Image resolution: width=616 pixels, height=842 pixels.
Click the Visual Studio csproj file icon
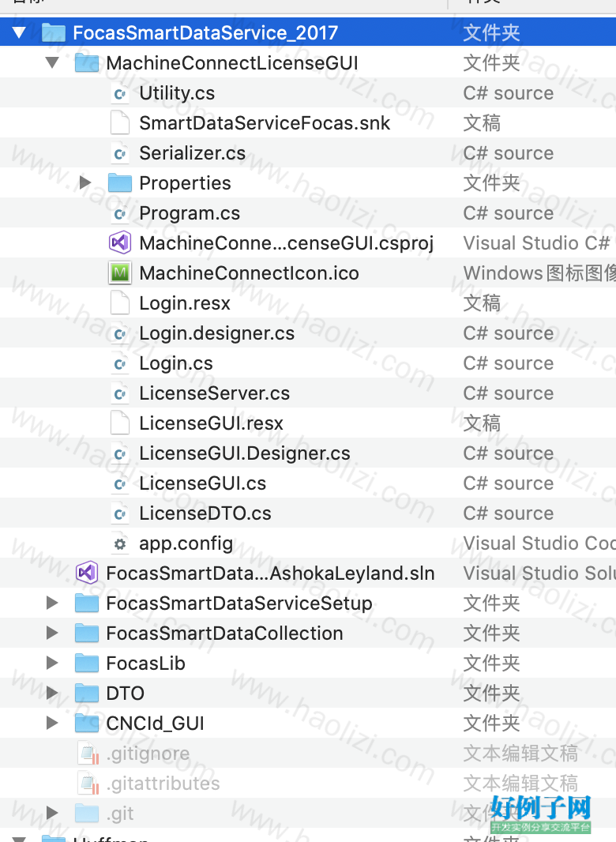click(120, 242)
